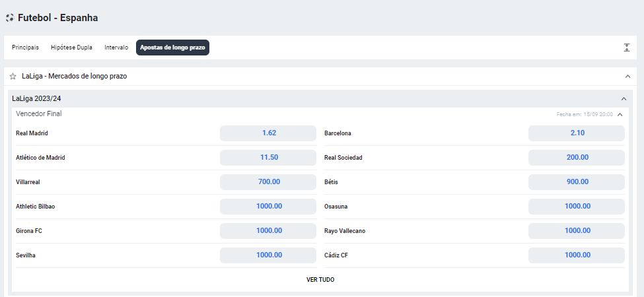Switch to Hipótese Dupla tab

(71, 48)
